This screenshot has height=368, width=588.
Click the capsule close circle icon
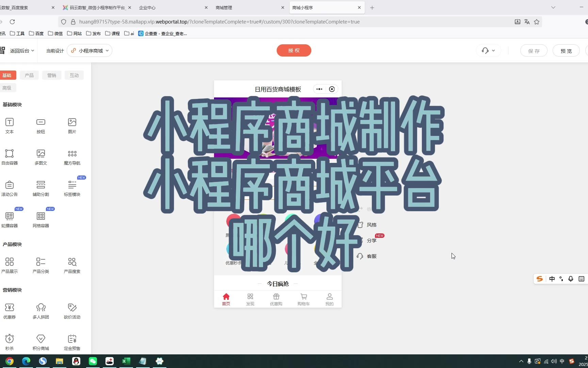332,89
